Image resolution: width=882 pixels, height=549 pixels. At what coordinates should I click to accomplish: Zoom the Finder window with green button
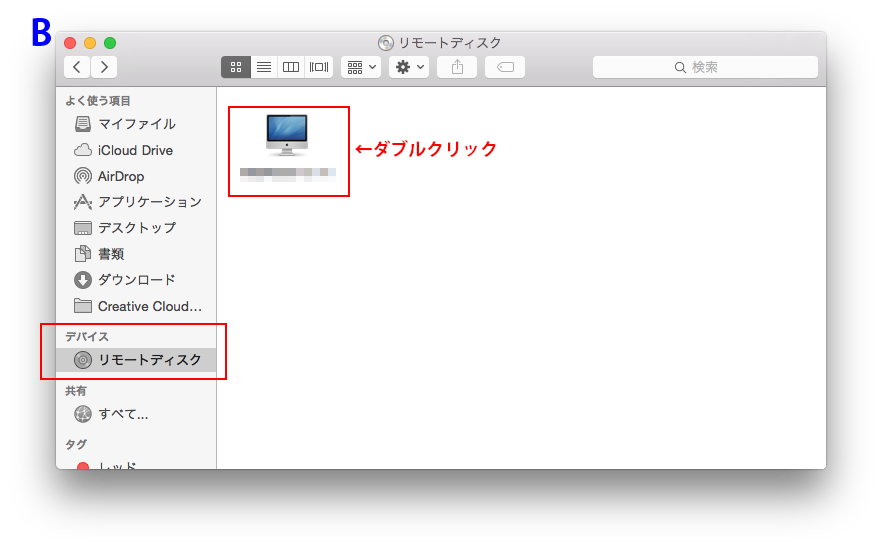110,43
